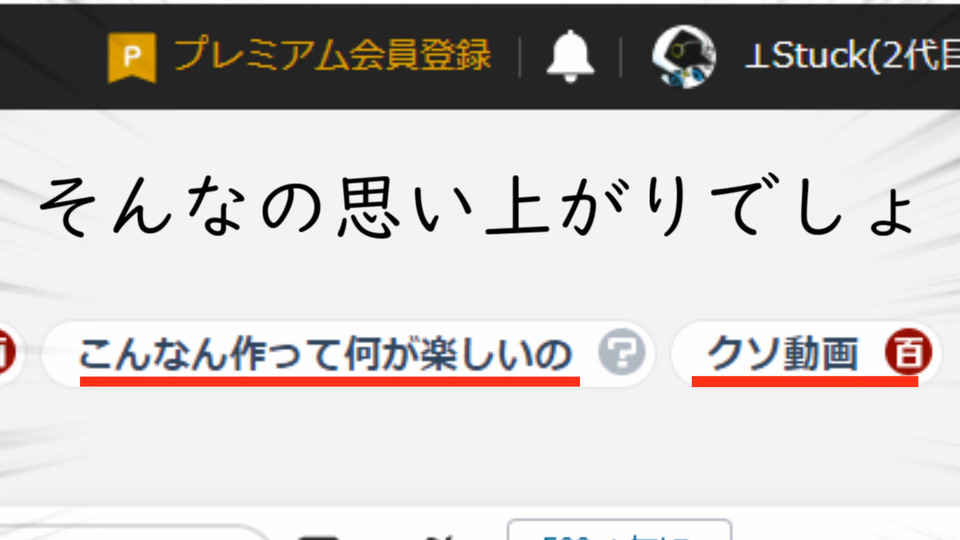Select the クソ動画 tag

coord(783,353)
